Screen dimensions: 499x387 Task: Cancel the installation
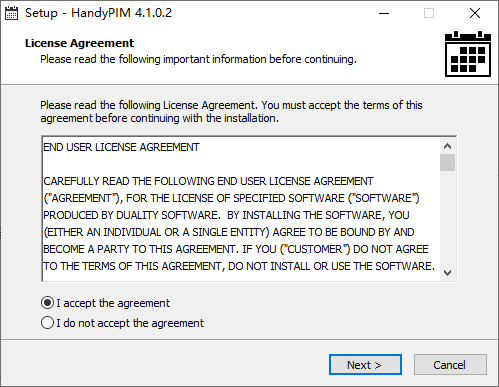point(450,365)
